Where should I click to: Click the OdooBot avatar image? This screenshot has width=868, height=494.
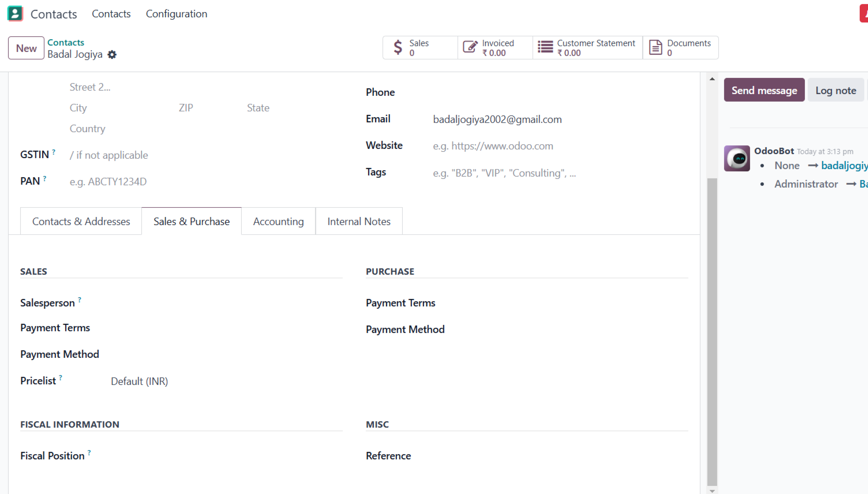pyautogui.click(x=737, y=158)
